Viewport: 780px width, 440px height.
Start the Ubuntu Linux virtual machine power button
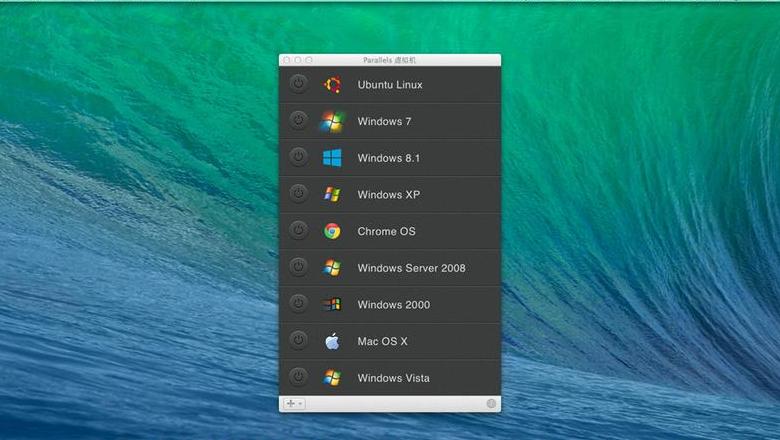click(298, 84)
